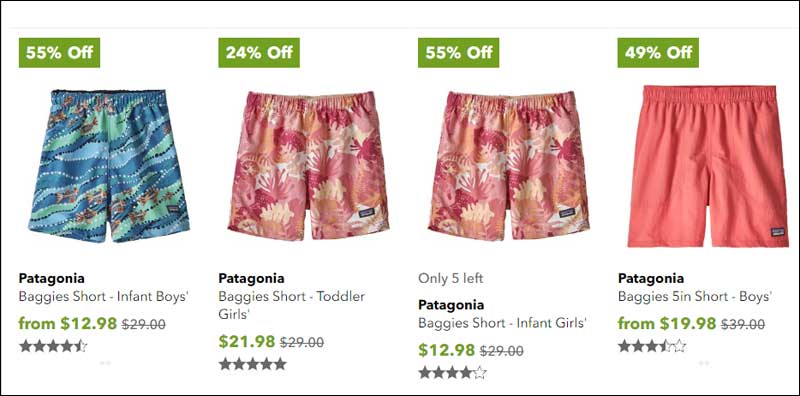800x396 pixels.
Task: Click Baggies 5in Short - Boys' title
Action: click(695, 296)
